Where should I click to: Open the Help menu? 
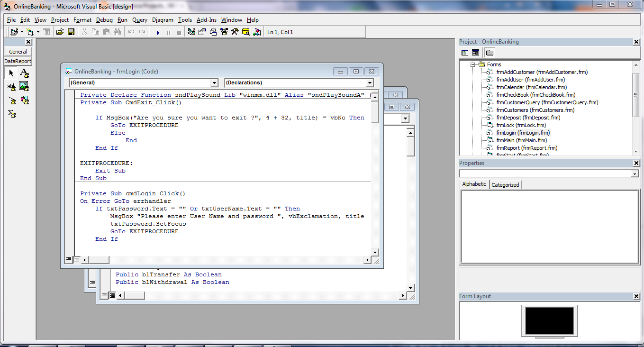(253, 20)
